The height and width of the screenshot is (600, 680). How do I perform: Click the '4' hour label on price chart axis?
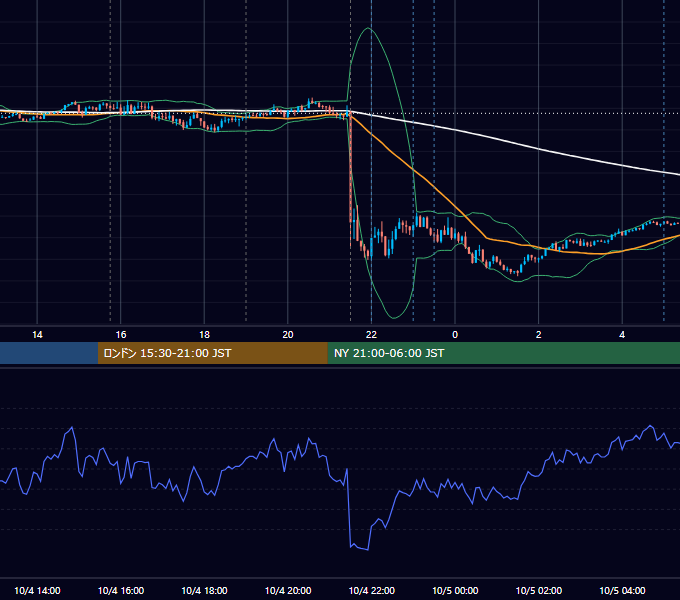(622, 335)
